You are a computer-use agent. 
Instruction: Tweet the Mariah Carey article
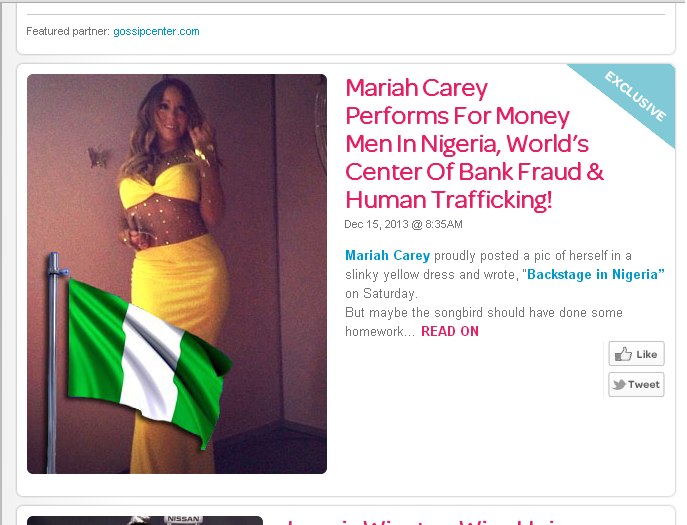point(636,384)
